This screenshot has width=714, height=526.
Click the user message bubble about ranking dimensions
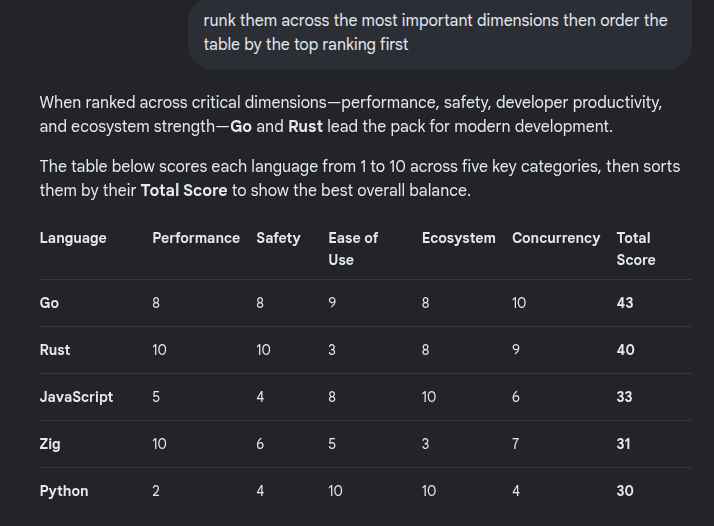(440, 32)
